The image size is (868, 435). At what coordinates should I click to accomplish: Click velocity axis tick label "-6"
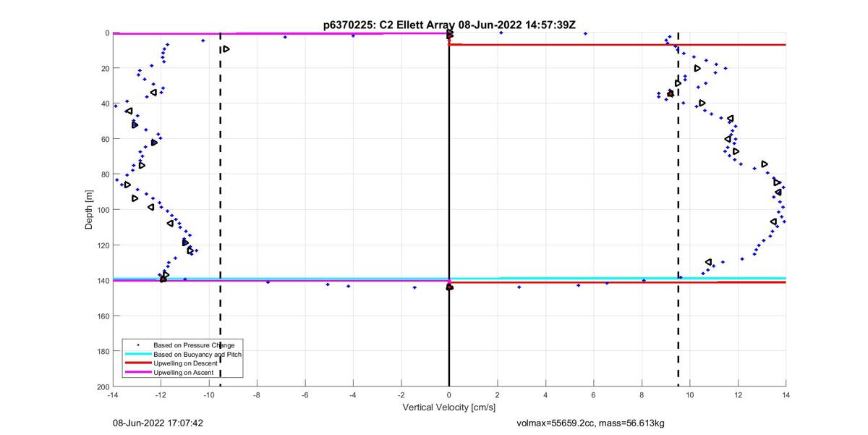[305, 395]
